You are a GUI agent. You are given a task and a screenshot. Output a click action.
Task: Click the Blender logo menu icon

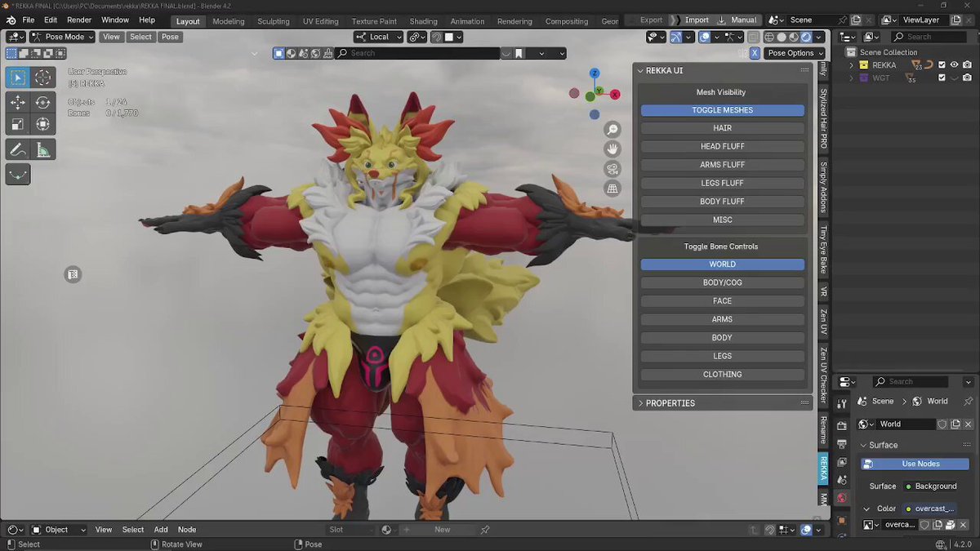[x=11, y=20]
